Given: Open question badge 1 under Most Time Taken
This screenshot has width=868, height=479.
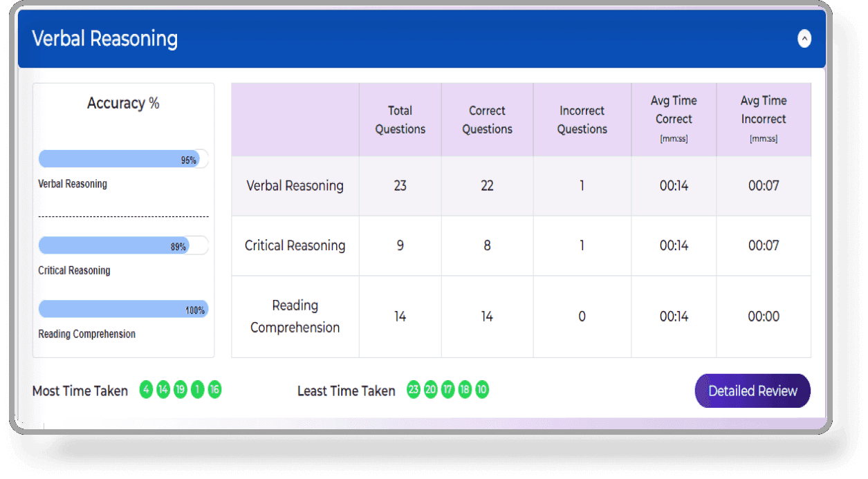Looking at the screenshot, I should pos(198,390).
